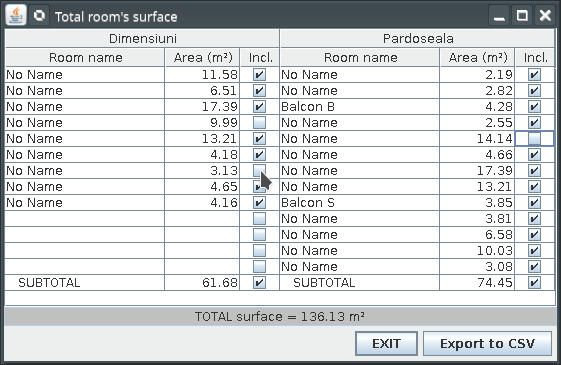Image resolution: width=561 pixels, height=365 pixels.
Task: Select the 17.39 area cell under Dimensiuni
Action: pyautogui.click(x=202, y=107)
